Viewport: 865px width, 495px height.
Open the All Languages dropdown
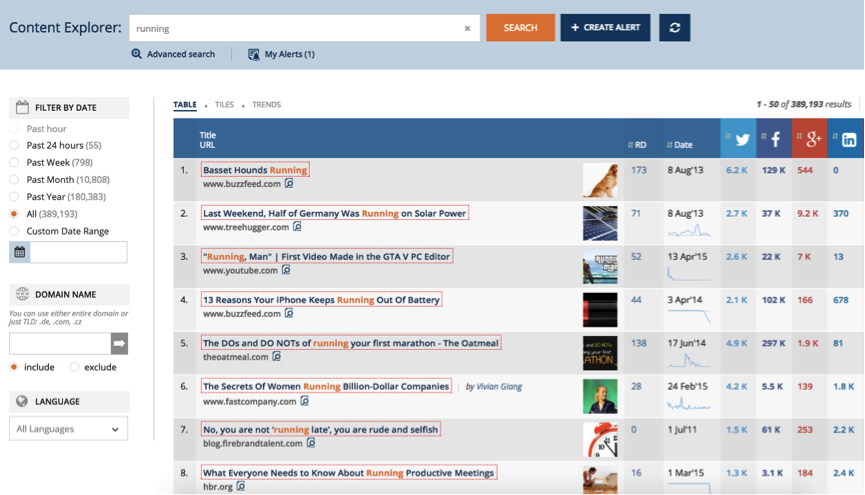click(68, 429)
